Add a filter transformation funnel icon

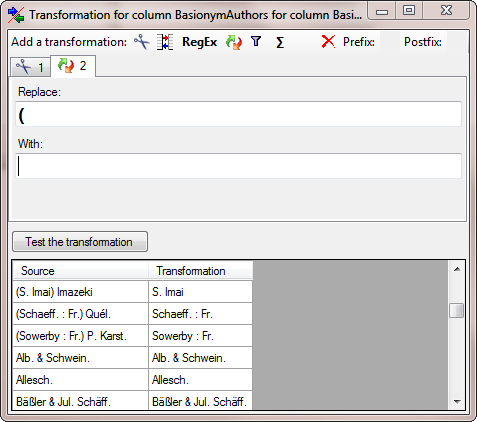pyautogui.click(x=256, y=42)
